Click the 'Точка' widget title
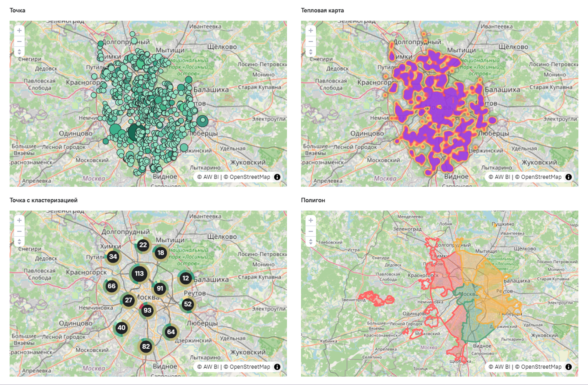The image size is (588, 385). point(18,10)
